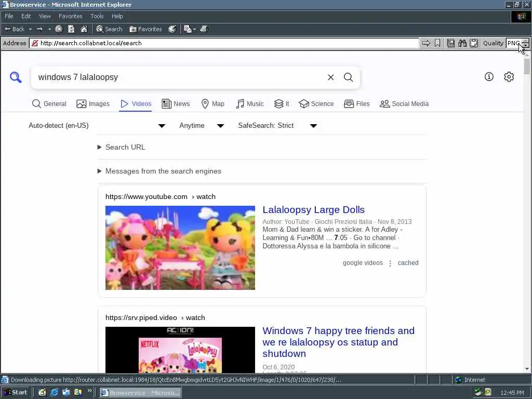
Task: Open the Mail button dropdown arrow
Action: pyautogui.click(x=194, y=29)
